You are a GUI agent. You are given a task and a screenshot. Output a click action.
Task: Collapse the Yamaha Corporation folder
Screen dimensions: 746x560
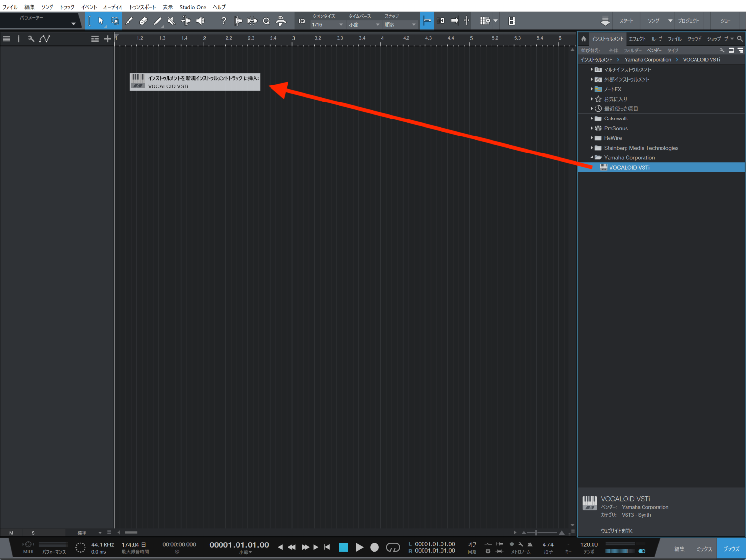(592, 157)
